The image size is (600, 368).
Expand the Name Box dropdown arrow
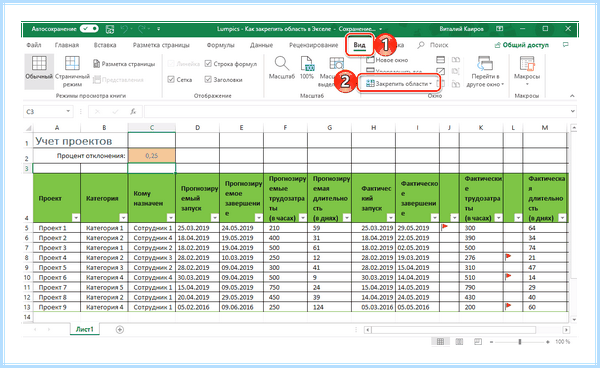point(68,111)
